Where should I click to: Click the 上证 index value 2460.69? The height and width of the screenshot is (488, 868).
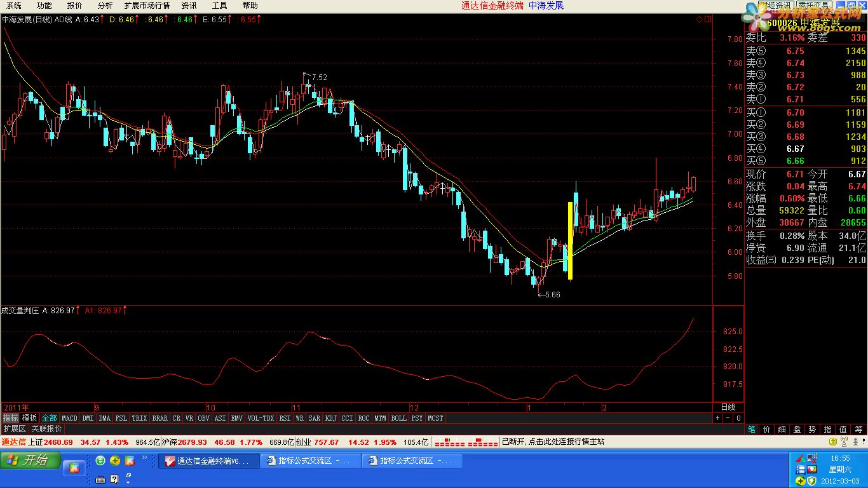pyautogui.click(x=58, y=442)
